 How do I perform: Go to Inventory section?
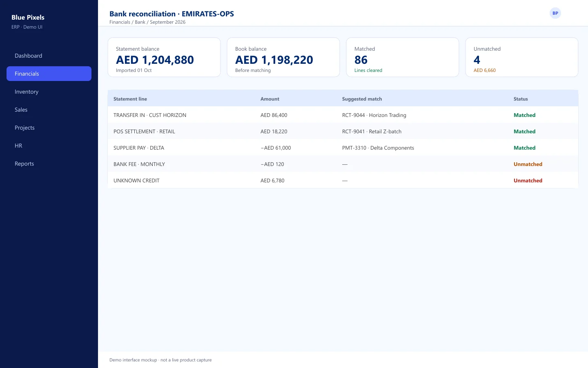click(x=49, y=92)
